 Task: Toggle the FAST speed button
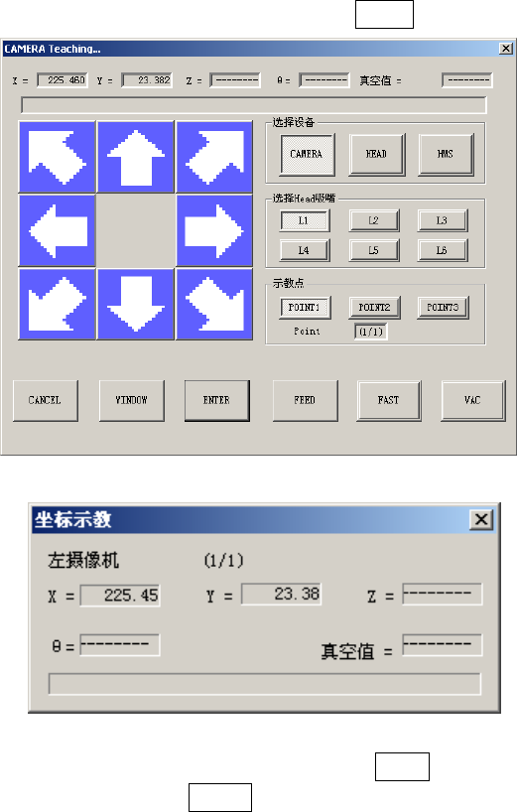[x=389, y=400]
